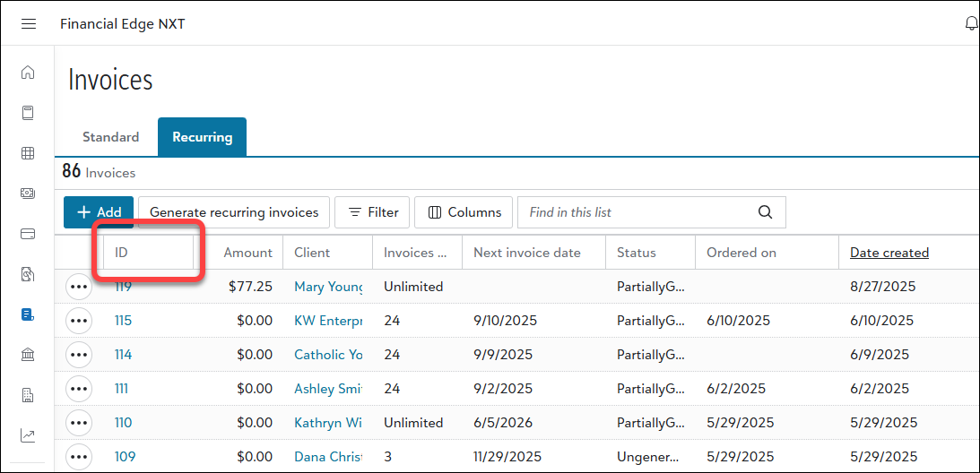980x473 pixels.
Task: Expand the context menu for invoice 109
Action: [x=79, y=457]
